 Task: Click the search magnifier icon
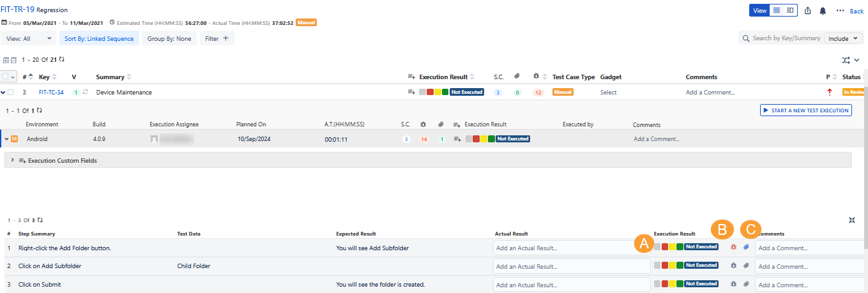click(x=746, y=38)
